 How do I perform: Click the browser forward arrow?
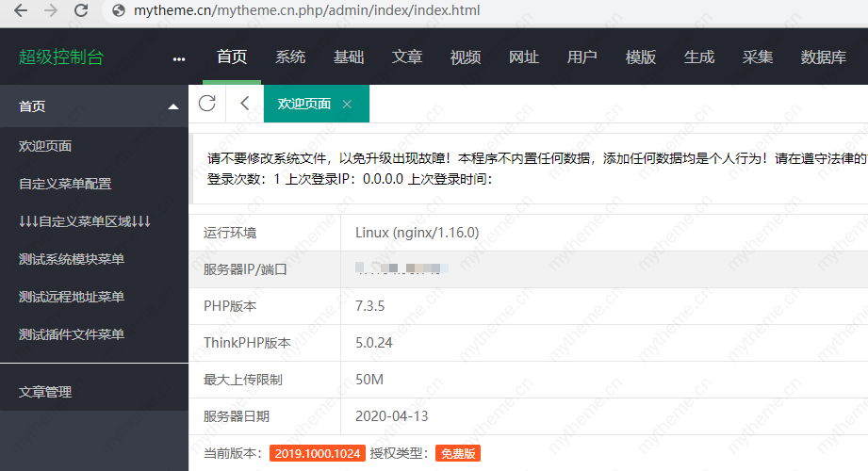pos(51,11)
